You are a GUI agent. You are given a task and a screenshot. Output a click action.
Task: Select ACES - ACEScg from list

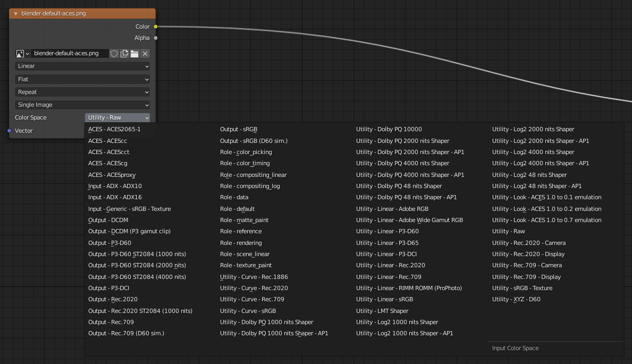click(108, 163)
